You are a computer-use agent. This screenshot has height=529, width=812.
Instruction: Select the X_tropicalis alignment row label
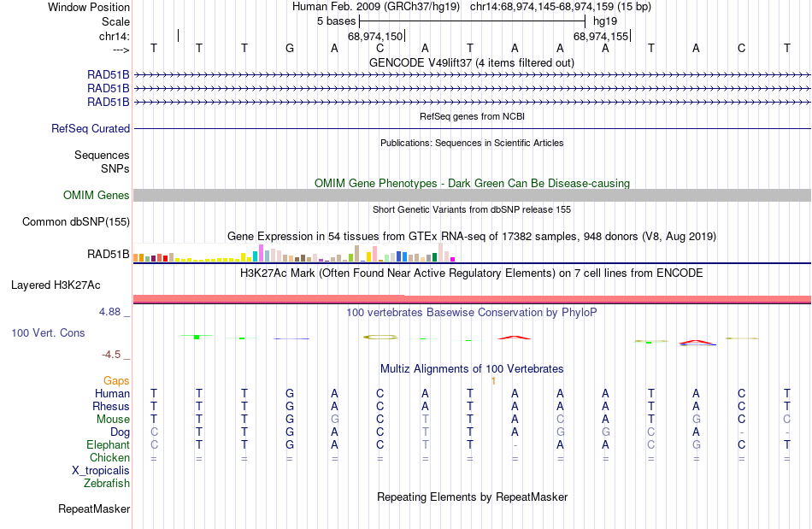click(101, 471)
